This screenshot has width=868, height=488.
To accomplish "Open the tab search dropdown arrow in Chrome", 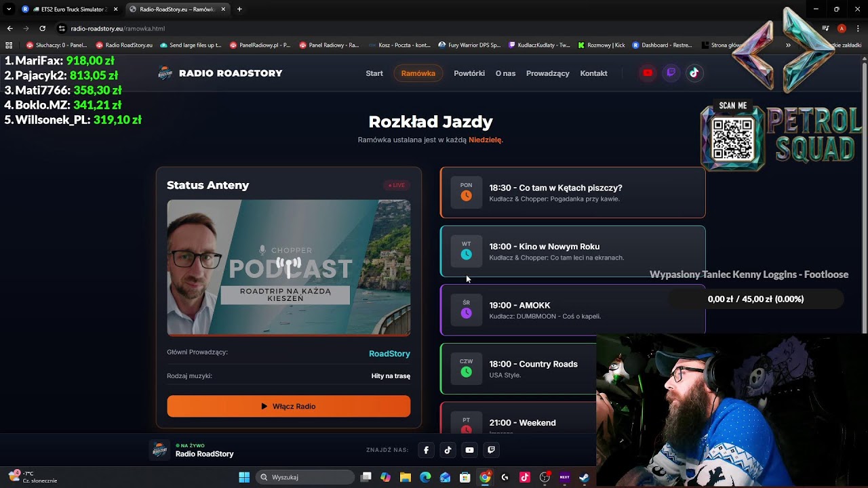I will pyautogui.click(x=9, y=9).
